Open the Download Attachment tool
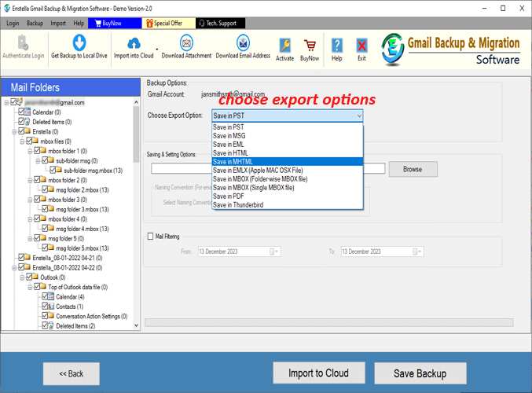Viewport: 532px width, 393px height. 186,47
